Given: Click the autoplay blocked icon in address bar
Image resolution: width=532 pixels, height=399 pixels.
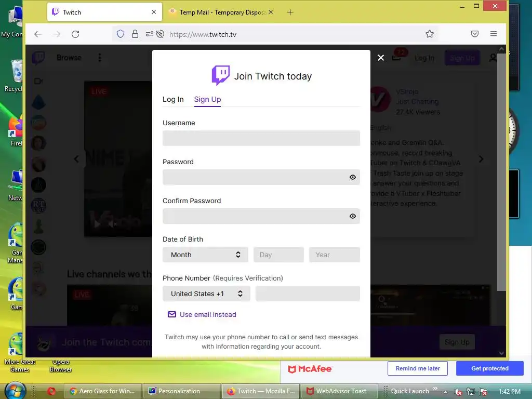Looking at the screenshot, I should coord(160,34).
